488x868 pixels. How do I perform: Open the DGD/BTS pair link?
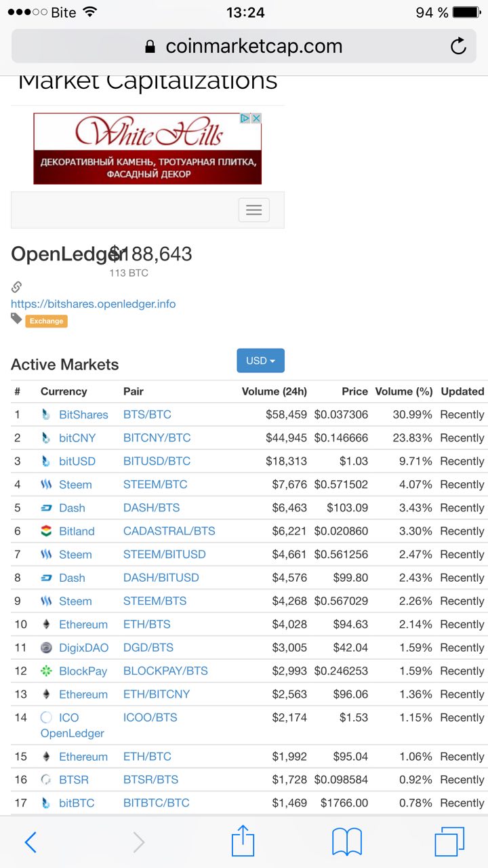pos(148,648)
